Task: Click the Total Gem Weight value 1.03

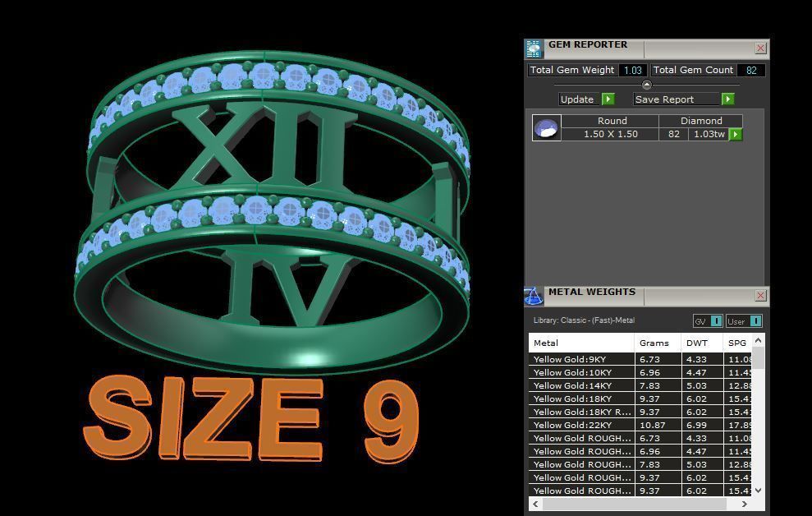Action: 632,70
